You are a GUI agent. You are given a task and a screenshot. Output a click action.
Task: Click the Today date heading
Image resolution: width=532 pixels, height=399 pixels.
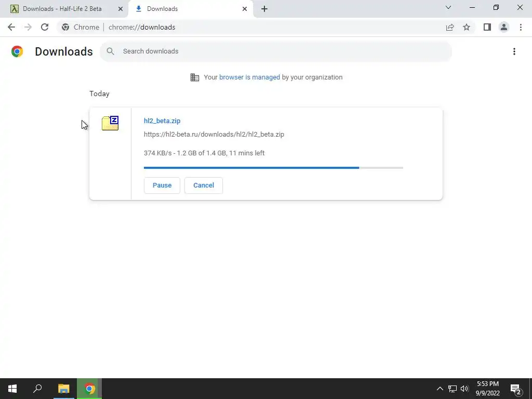(99, 94)
